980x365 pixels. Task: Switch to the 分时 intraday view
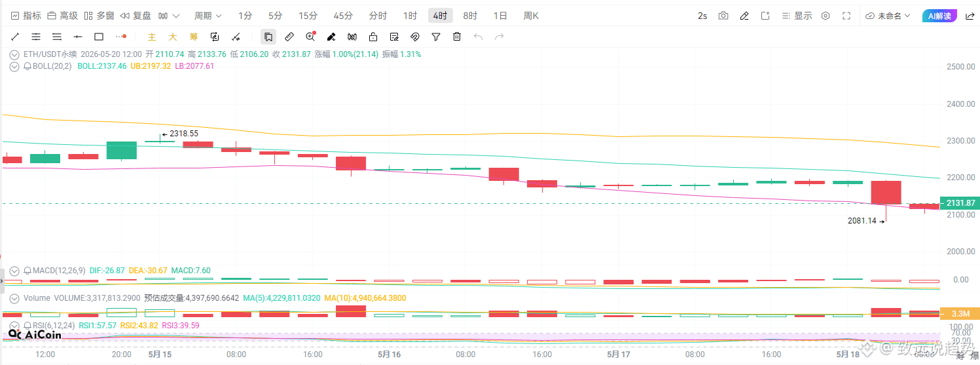pos(378,16)
